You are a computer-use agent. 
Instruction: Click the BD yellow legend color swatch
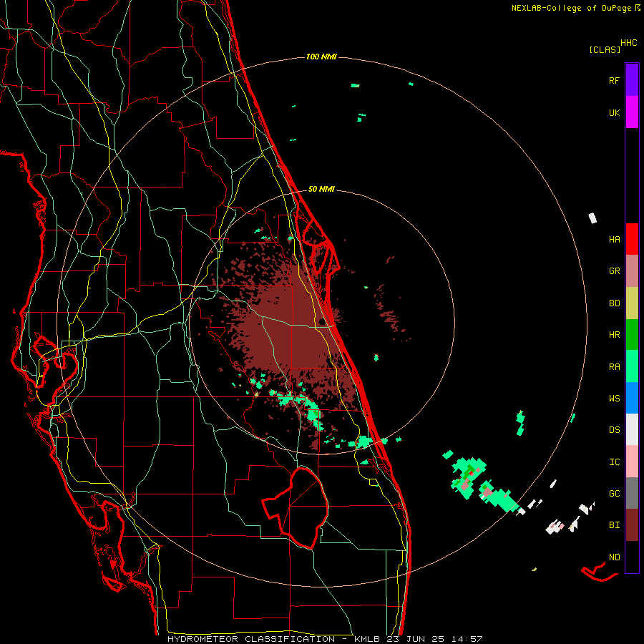click(632, 303)
